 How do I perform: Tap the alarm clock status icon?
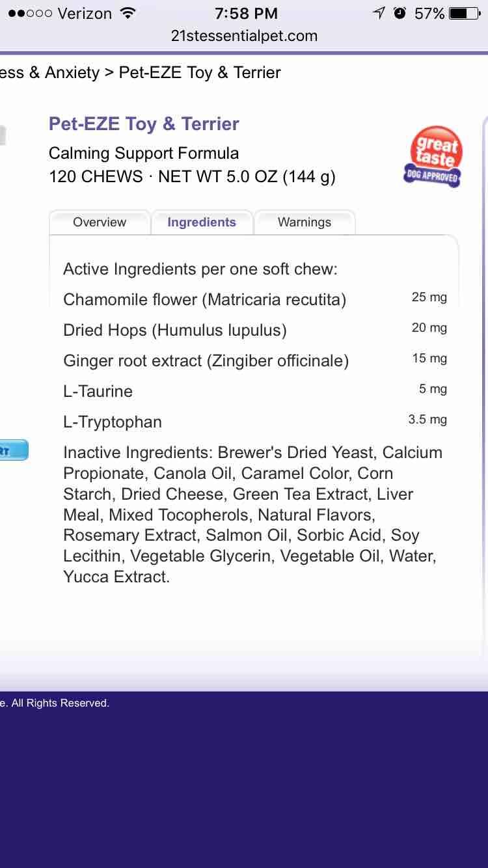pyautogui.click(x=400, y=13)
